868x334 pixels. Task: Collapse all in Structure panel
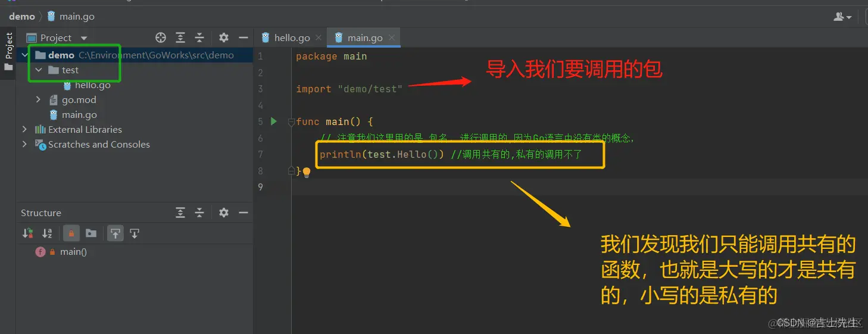(200, 213)
